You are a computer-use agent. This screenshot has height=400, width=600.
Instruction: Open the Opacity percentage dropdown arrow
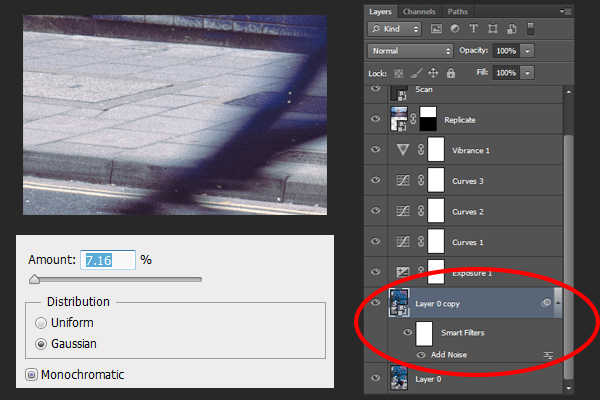click(527, 51)
